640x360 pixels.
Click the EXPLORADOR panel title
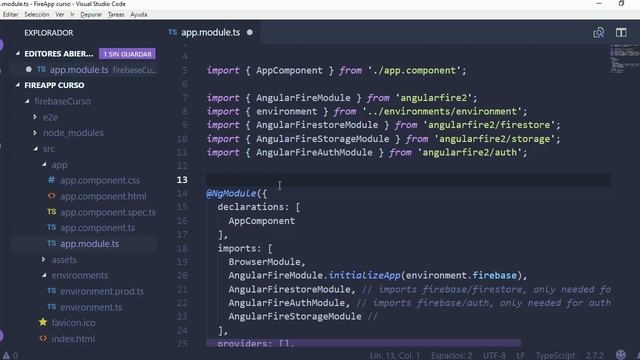coord(49,33)
